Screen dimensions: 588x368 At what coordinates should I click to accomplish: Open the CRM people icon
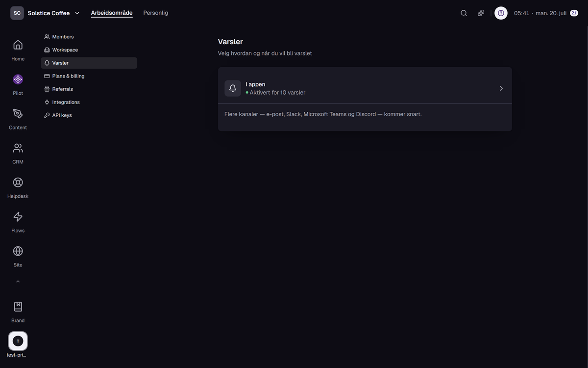click(18, 148)
